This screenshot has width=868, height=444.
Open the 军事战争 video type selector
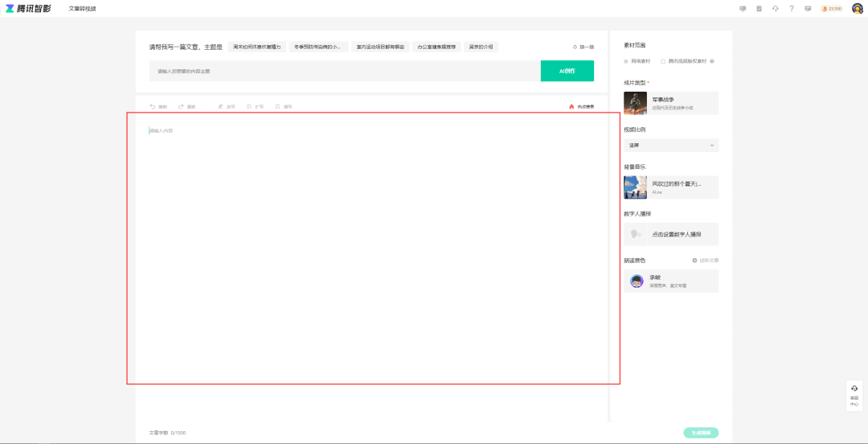point(671,103)
